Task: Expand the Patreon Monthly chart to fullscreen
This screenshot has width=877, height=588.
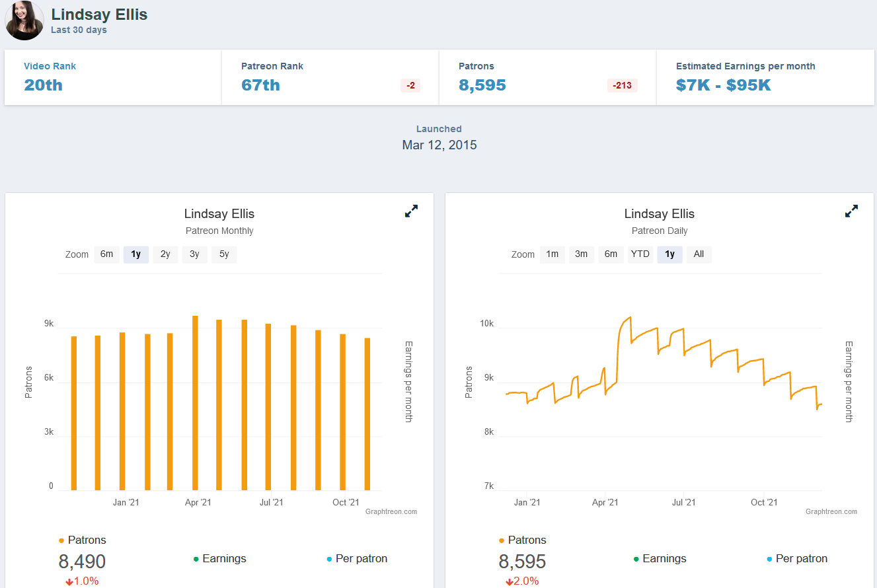Action: click(411, 211)
